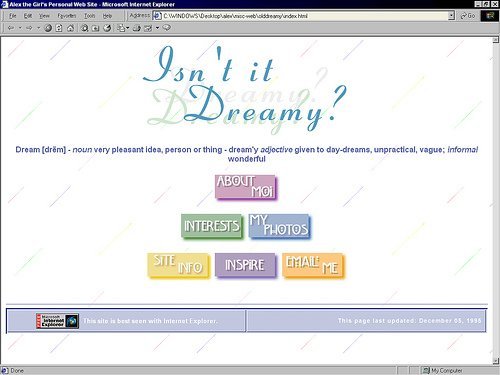Viewport: 500px width, 375px height.
Task: Go back with the Back arrow button
Action: point(11,28)
